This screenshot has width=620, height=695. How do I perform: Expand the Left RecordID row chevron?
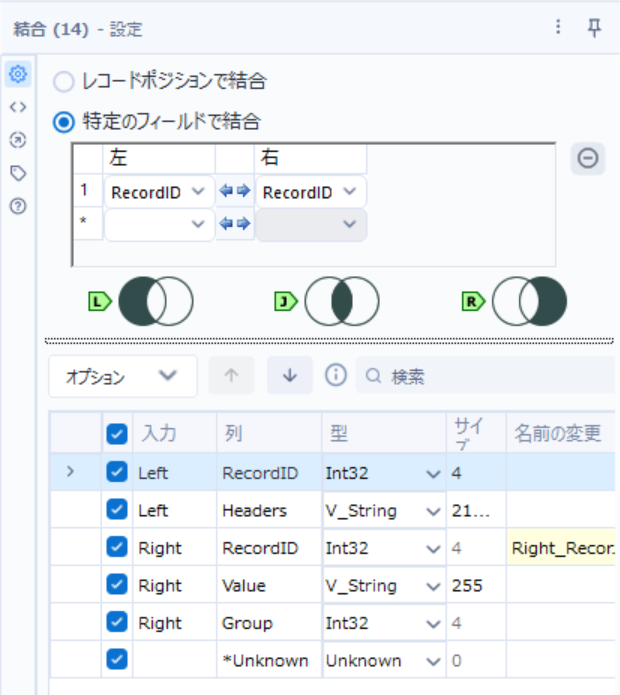pyautogui.click(x=70, y=472)
